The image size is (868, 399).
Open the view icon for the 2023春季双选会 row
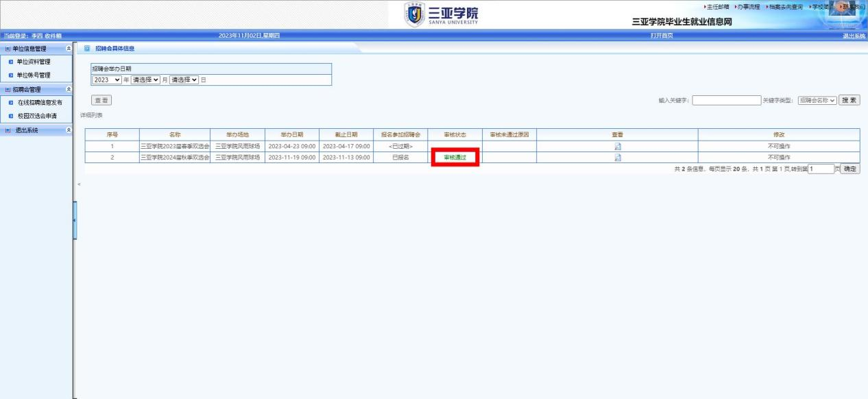tap(617, 145)
